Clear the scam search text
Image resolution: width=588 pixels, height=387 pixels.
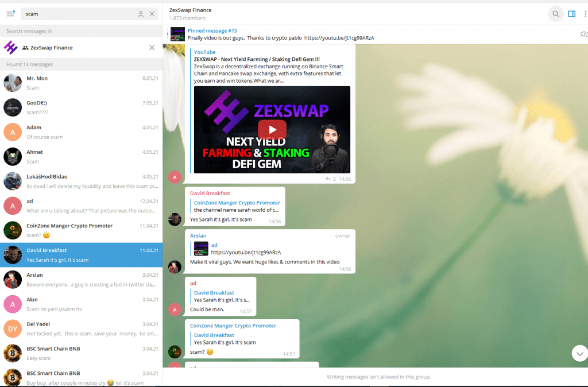(152, 14)
